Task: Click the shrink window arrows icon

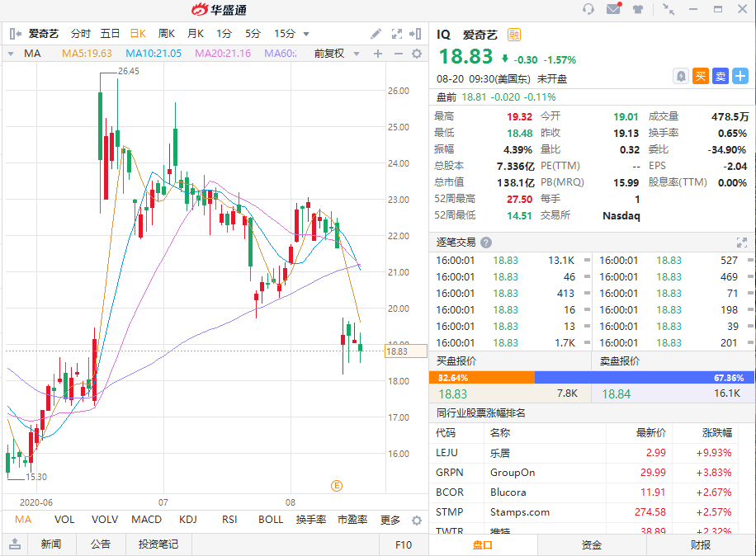Action: coord(669,9)
